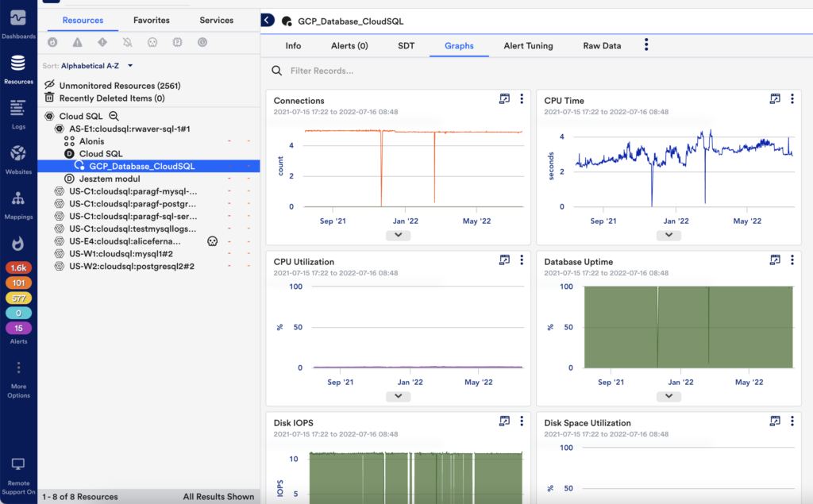Click skull icon on US-E4:cloudsql:aliceferna row
The height and width of the screenshot is (504, 813).
point(212,241)
